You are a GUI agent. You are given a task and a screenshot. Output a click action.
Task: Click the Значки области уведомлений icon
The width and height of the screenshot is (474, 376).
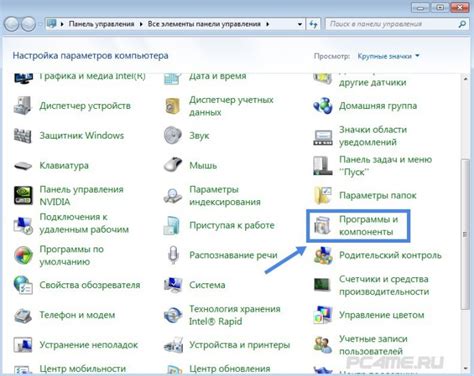[323, 137]
